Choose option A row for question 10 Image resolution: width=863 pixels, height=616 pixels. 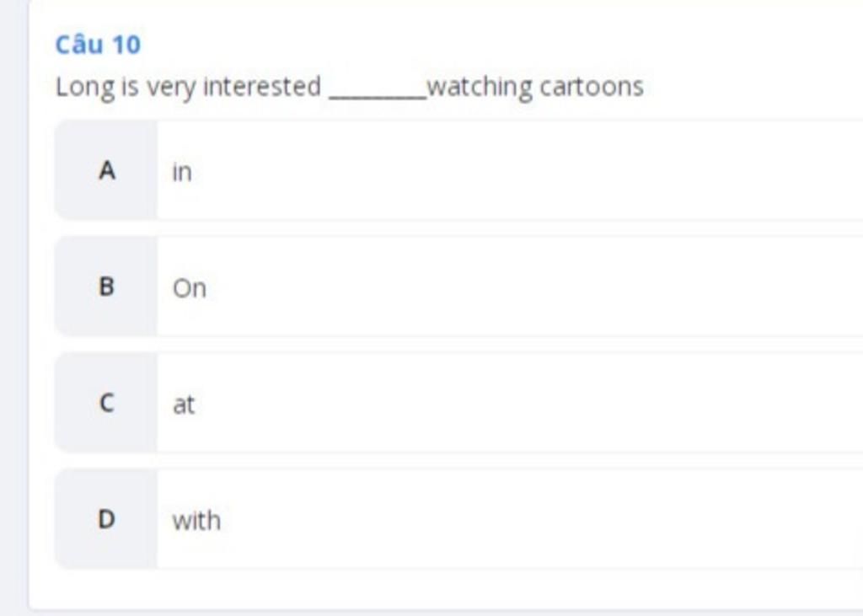(459, 170)
